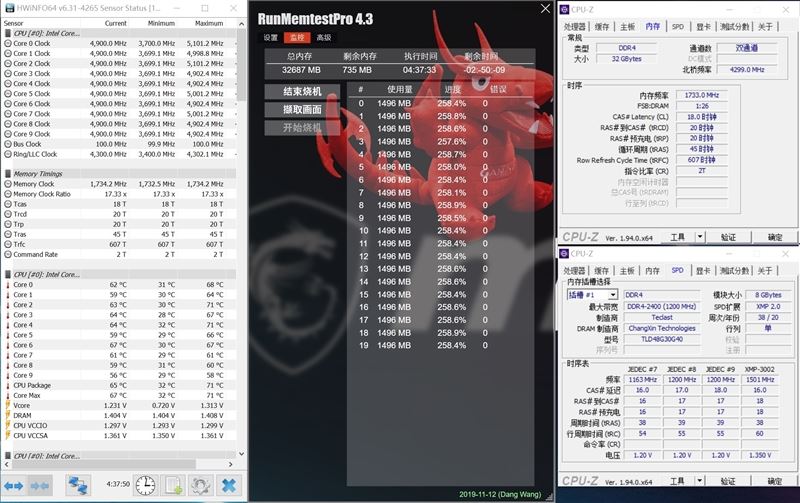The height and width of the screenshot is (503, 800).
Task: Click the Core 0 temperature thermometer icon
Action: click(8, 285)
